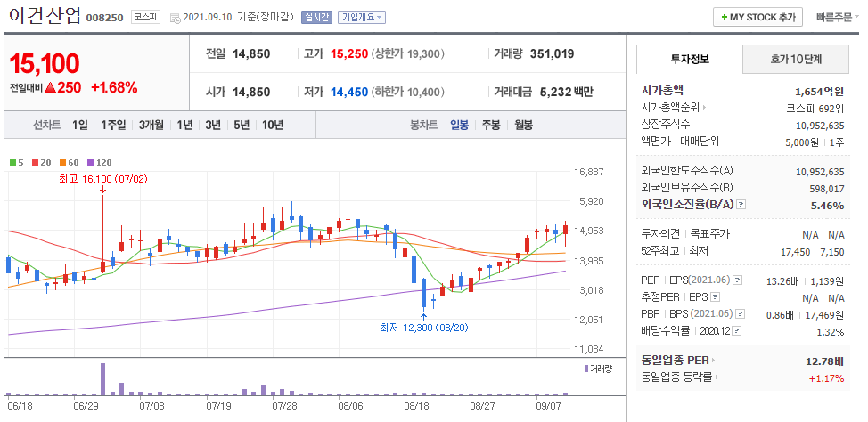This screenshot has width=868, height=422.
Task: Select the 1주일 line chart period
Action: [113, 125]
